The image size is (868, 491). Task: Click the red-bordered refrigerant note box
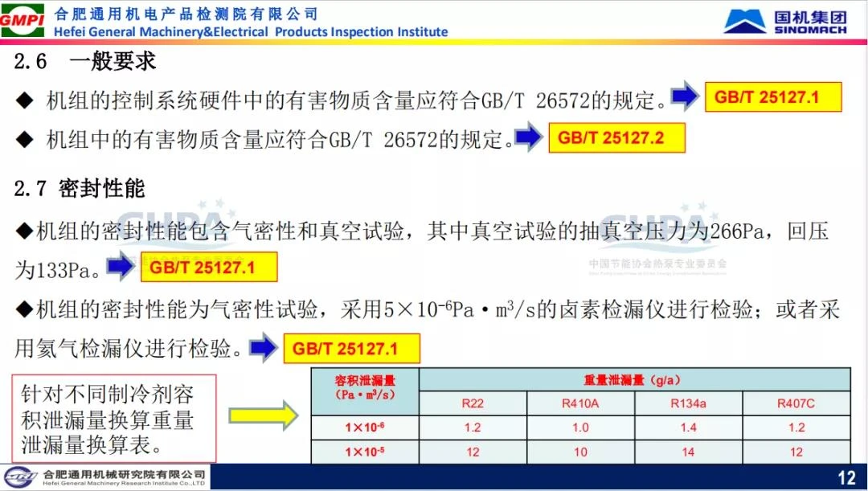pos(114,418)
